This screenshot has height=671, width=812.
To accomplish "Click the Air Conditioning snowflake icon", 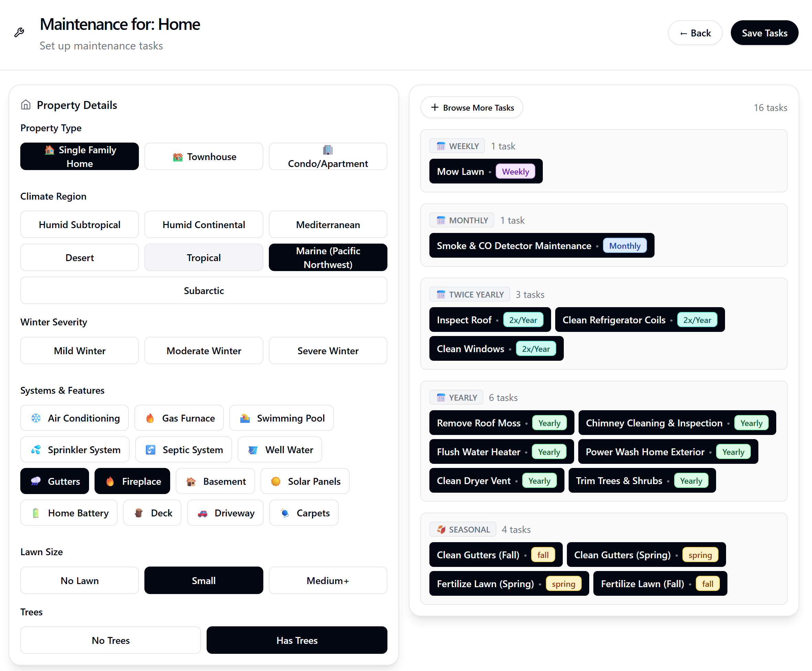I will coord(36,418).
